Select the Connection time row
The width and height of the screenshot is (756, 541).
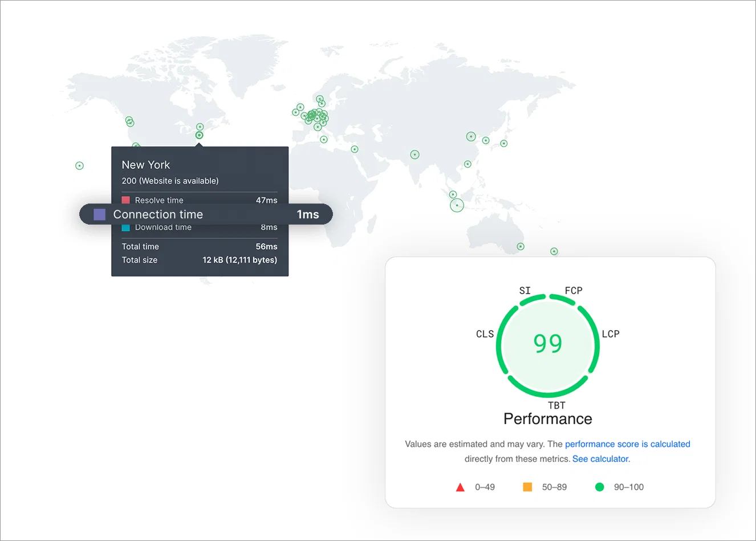(206, 214)
